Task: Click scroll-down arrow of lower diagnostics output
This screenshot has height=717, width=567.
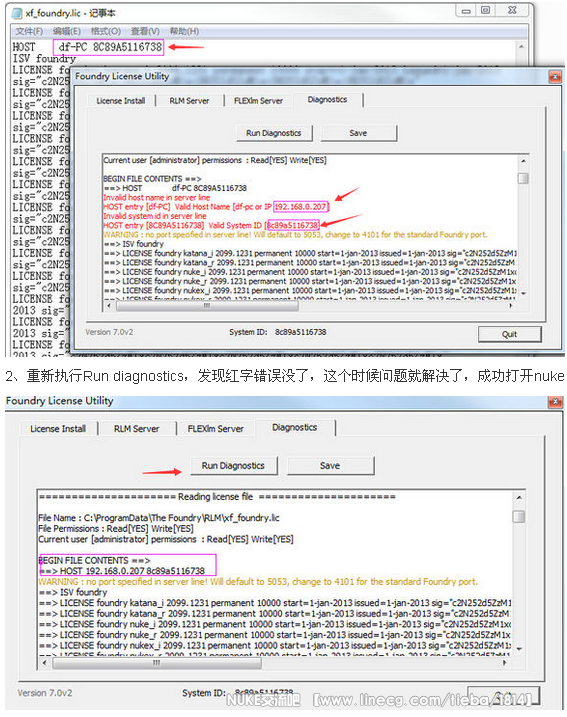Action: [519, 648]
